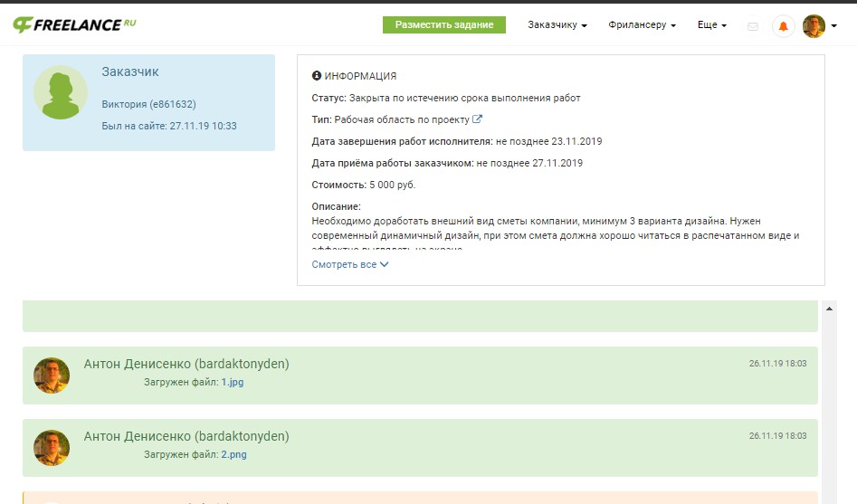Click the customer silhouette avatar
Image resolution: width=857 pixels, height=504 pixels.
pyautogui.click(x=61, y=93)
